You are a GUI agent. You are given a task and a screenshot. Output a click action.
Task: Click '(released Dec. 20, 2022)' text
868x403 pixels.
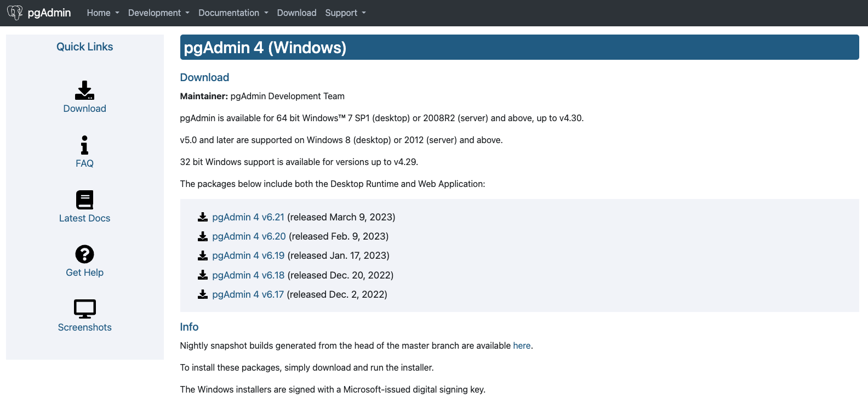point(340,275)
